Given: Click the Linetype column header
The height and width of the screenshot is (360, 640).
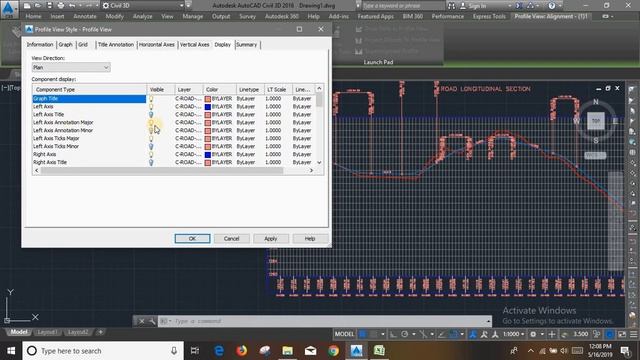Looking at the screenshot, I should click(x=249, y=89).
